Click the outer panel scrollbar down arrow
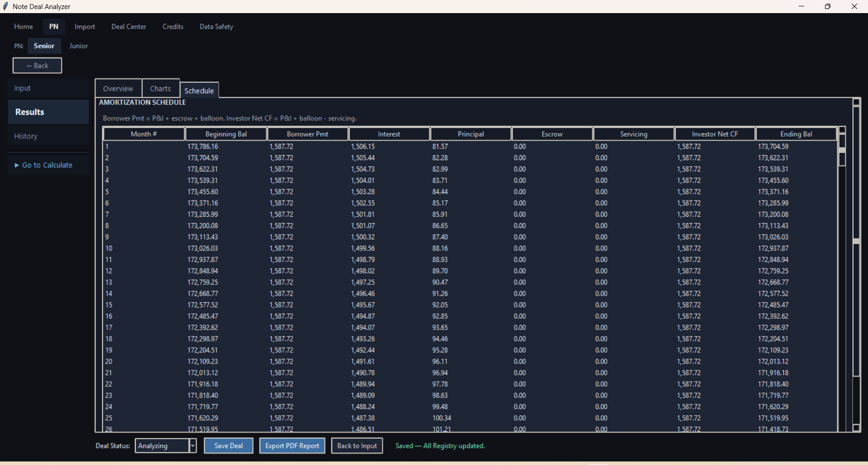The width and height of the screenshot is (868, 465). click(856, 427)
